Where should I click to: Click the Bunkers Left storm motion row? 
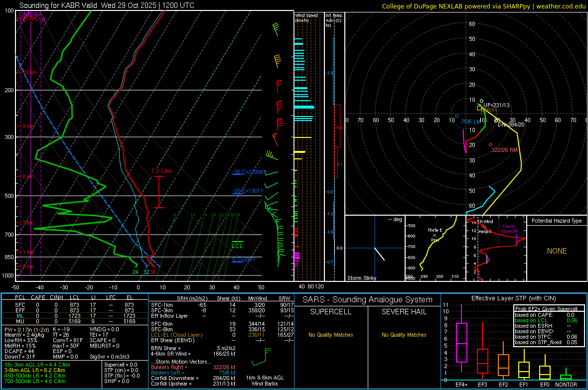click(193, 373)
